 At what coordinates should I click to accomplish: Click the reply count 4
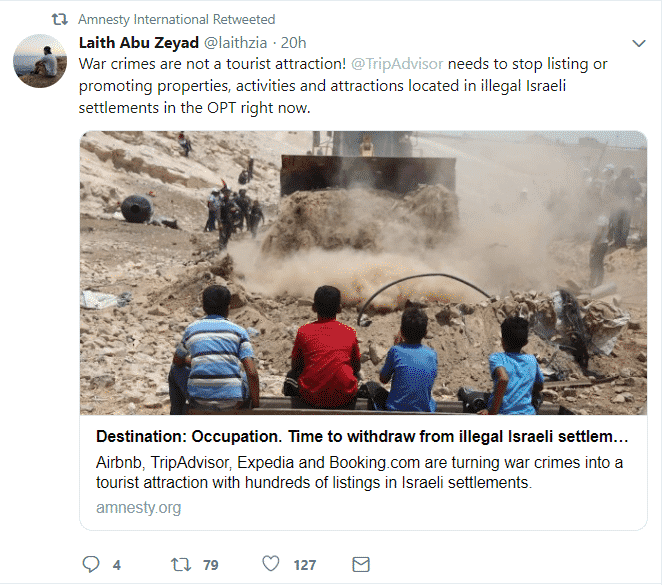click(x=117, y=565)
